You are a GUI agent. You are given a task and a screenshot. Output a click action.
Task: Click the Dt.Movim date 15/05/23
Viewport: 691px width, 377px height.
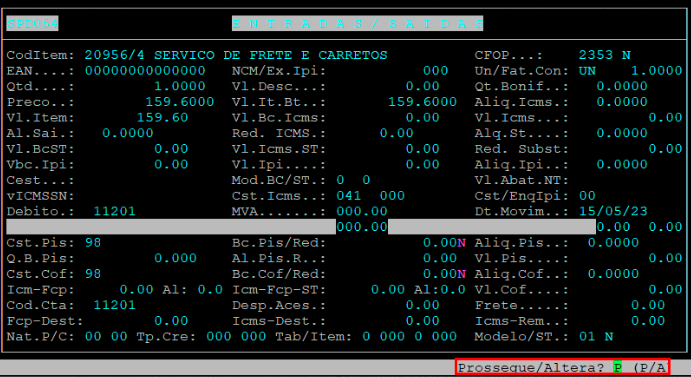click(613, 211)
